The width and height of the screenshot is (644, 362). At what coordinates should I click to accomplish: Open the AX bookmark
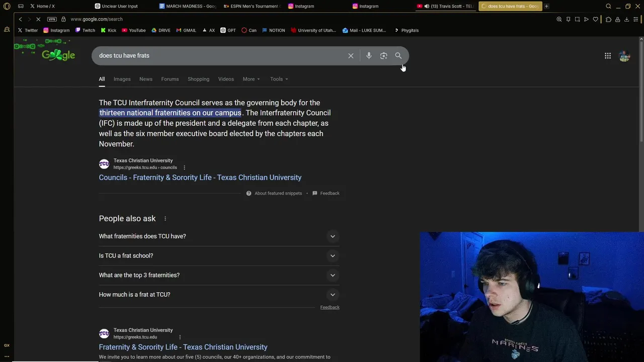tap(208, 30)
